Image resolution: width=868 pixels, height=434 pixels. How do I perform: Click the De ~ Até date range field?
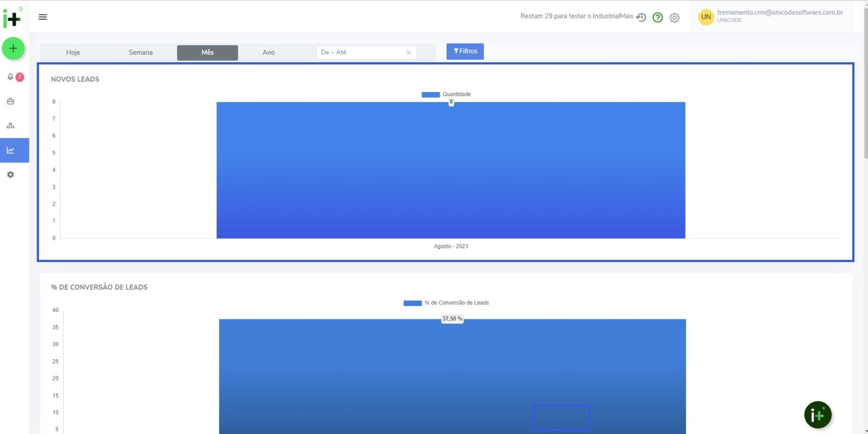click(x=361, y=53)
